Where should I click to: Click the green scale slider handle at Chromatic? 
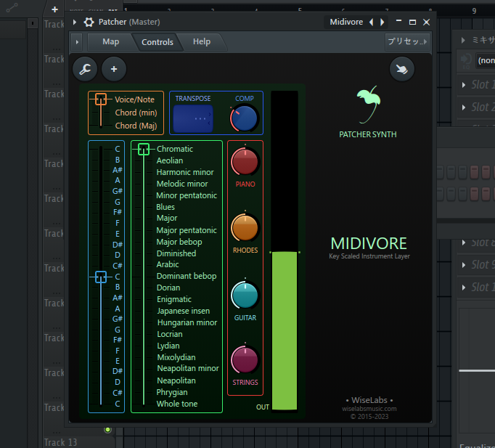[144, 149]
